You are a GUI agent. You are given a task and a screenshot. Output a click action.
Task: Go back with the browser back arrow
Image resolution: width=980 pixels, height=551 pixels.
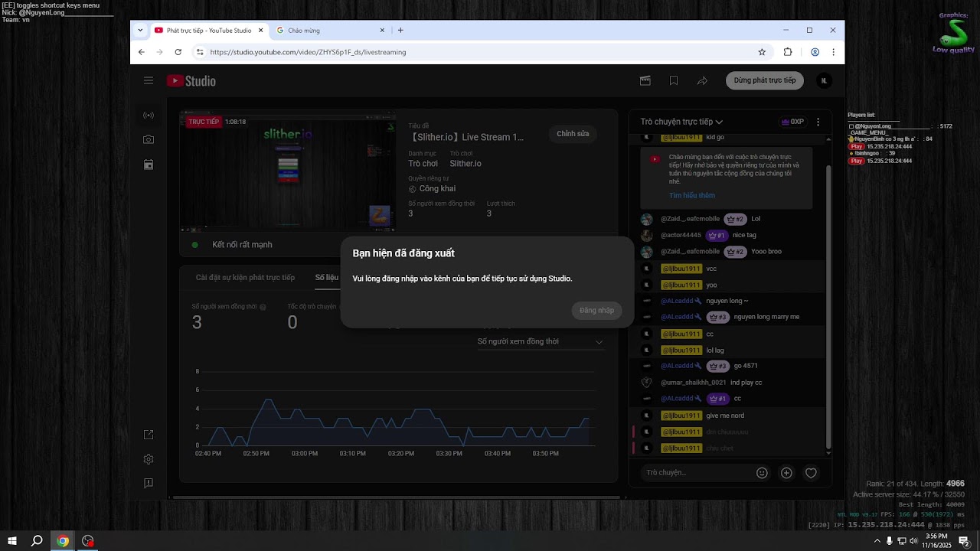click(141, 52)
